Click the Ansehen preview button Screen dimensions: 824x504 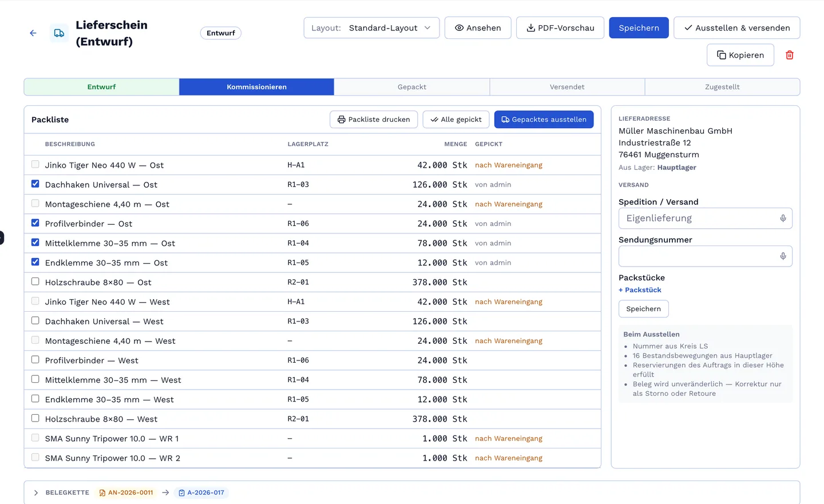[x=478, y=27]
